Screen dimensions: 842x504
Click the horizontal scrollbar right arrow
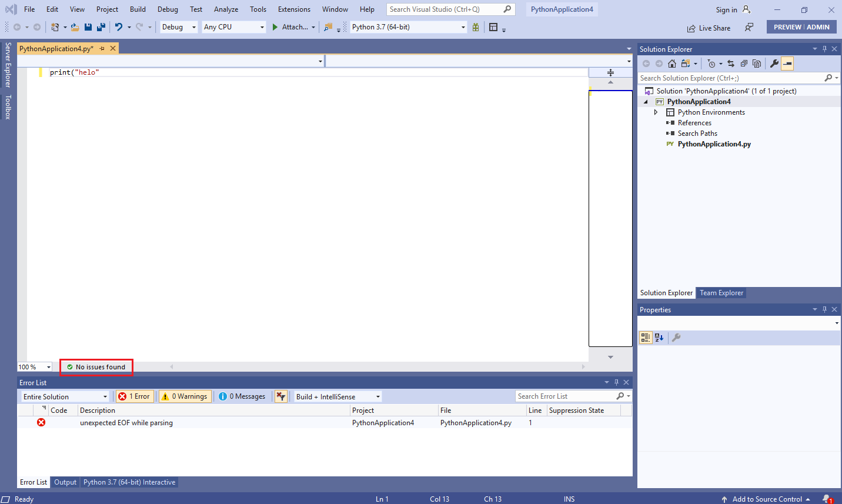(583, 367)
